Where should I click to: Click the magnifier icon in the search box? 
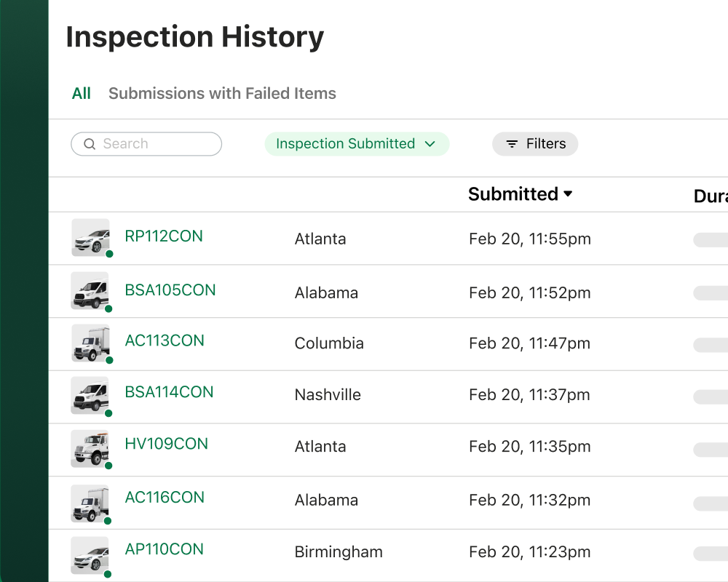(90, 144)
